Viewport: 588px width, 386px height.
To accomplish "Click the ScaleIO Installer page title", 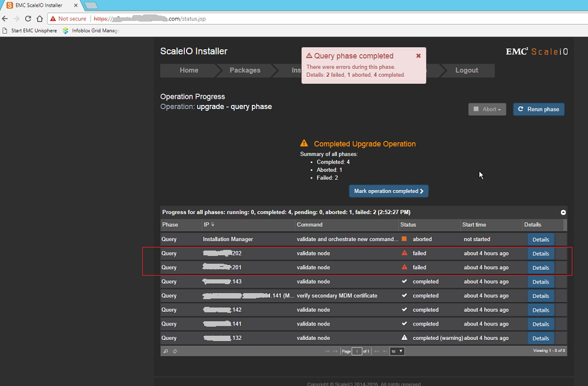I will [193, 52].
